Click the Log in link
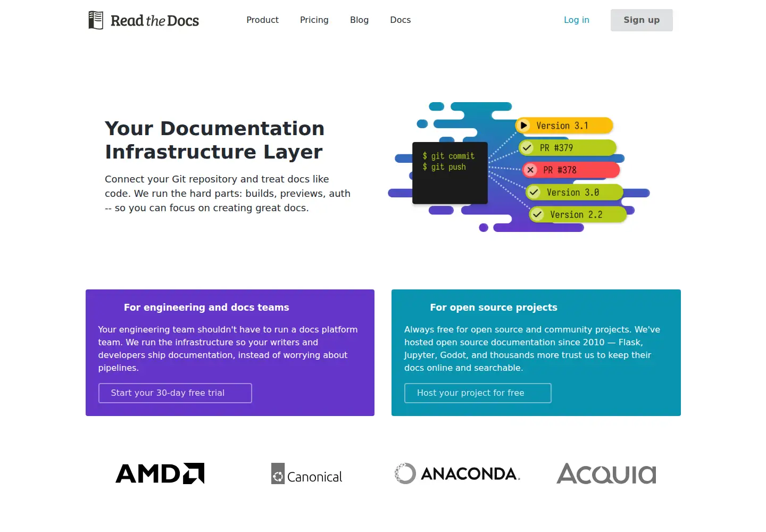 (577, 20)
